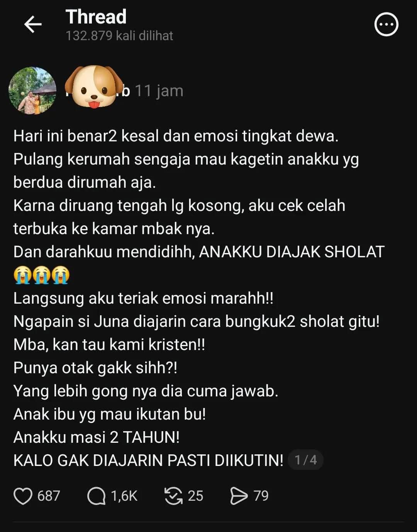The width and height of the screenshot is (417, 532).
Task: Tap the 79 shares count
Action: (261, 496)
